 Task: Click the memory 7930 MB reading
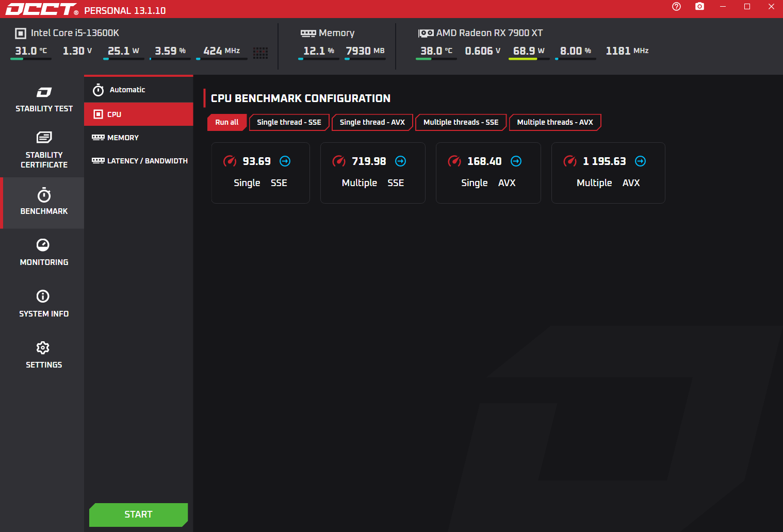click(365, 51)
